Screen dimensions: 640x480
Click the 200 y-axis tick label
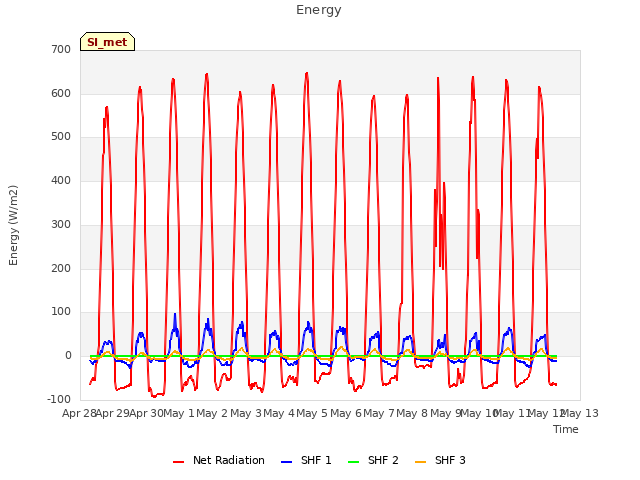point(61,269)
